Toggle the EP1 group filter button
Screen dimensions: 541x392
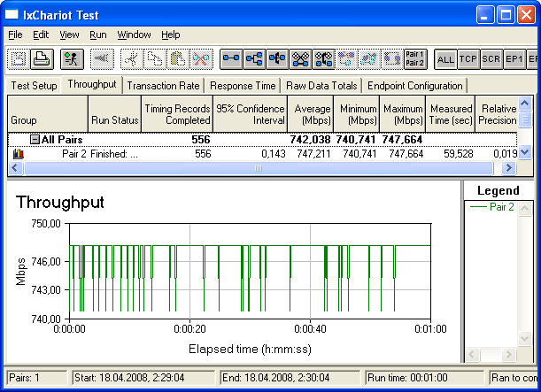point(514,59)
